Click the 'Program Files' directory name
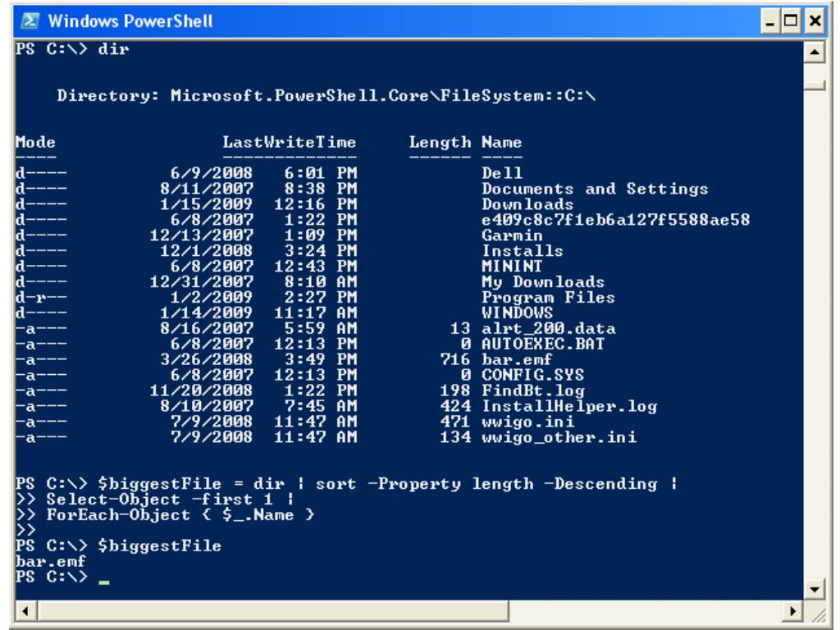 tap(548, 298)
